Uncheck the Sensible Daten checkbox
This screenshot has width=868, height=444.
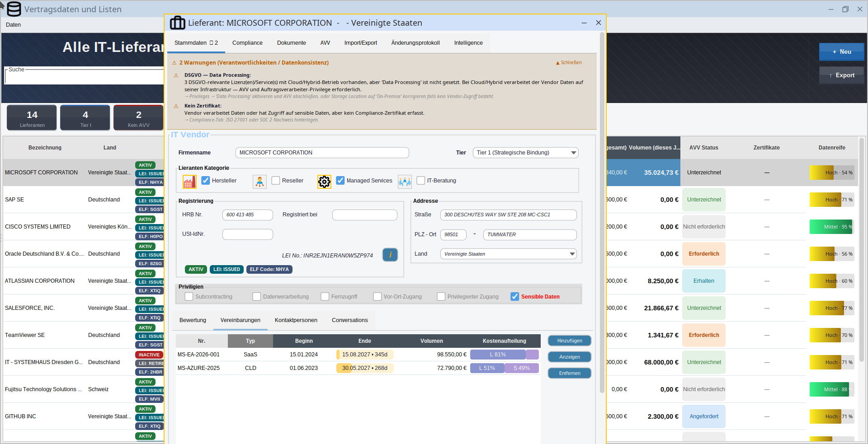(x=515, y=297)
